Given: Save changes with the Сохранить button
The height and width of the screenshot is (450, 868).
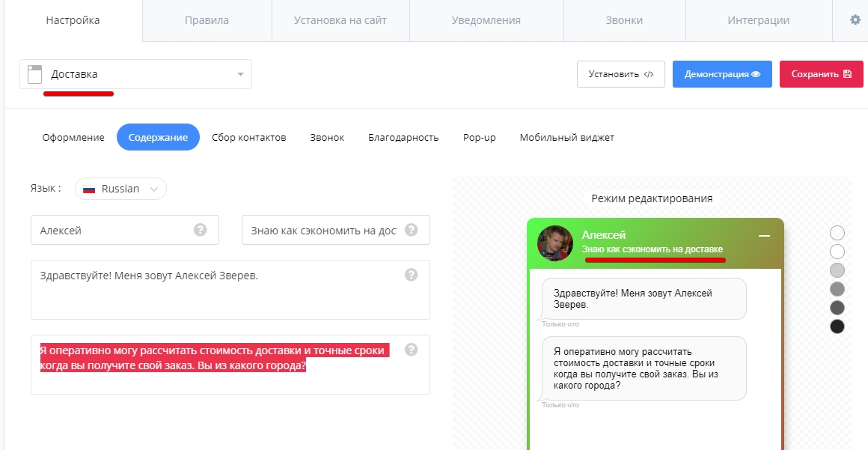Looking at the screenshot, I should click(822, 74).
